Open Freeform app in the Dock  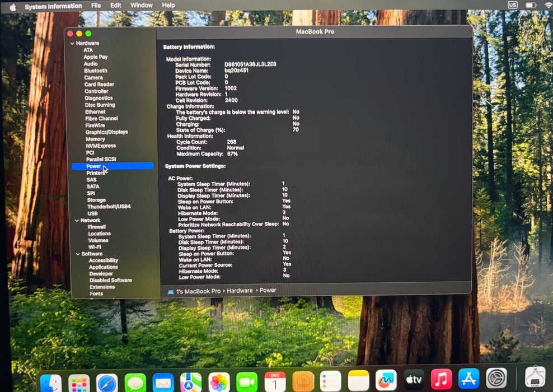tap(386, 380)
